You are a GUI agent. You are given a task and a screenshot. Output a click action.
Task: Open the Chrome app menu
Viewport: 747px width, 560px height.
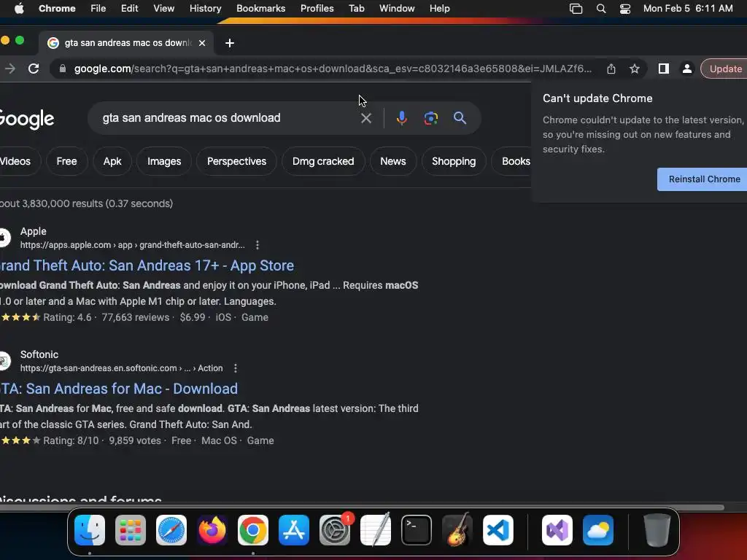pyautogui.click(x=57, y=9)
